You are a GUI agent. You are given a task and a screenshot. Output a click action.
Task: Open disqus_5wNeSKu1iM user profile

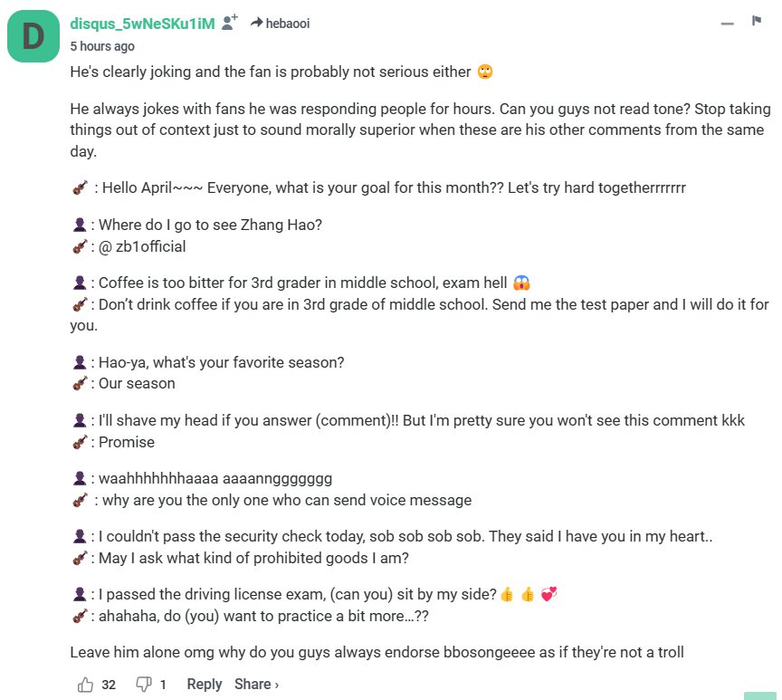click(142, 24)
